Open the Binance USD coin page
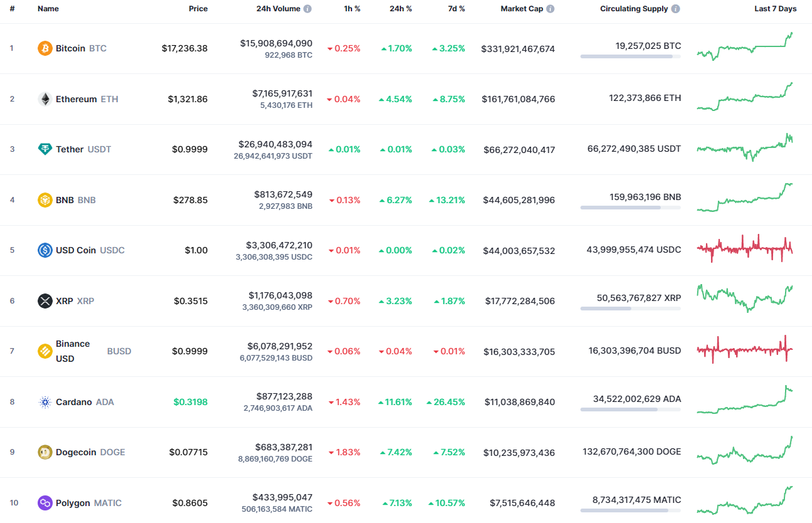 [73, 351]
